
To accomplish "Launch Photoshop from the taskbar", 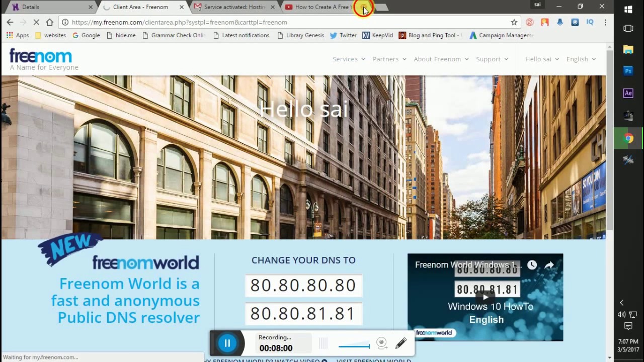I will (x=628, y=71).
